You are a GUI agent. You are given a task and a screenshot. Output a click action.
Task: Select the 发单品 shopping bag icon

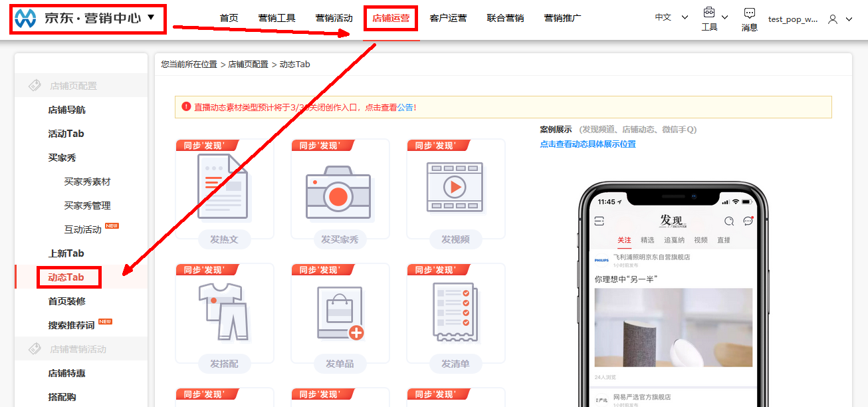tap(340, 311)
